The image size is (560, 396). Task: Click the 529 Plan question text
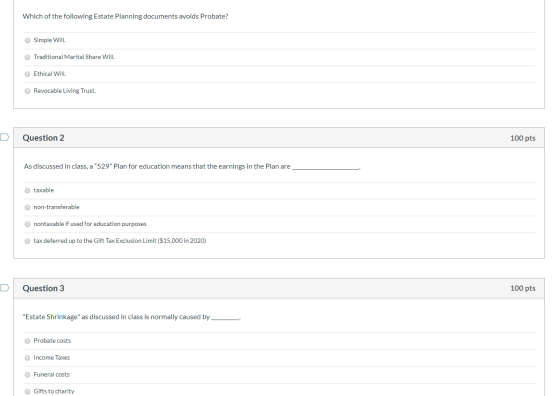coord(192,166)
